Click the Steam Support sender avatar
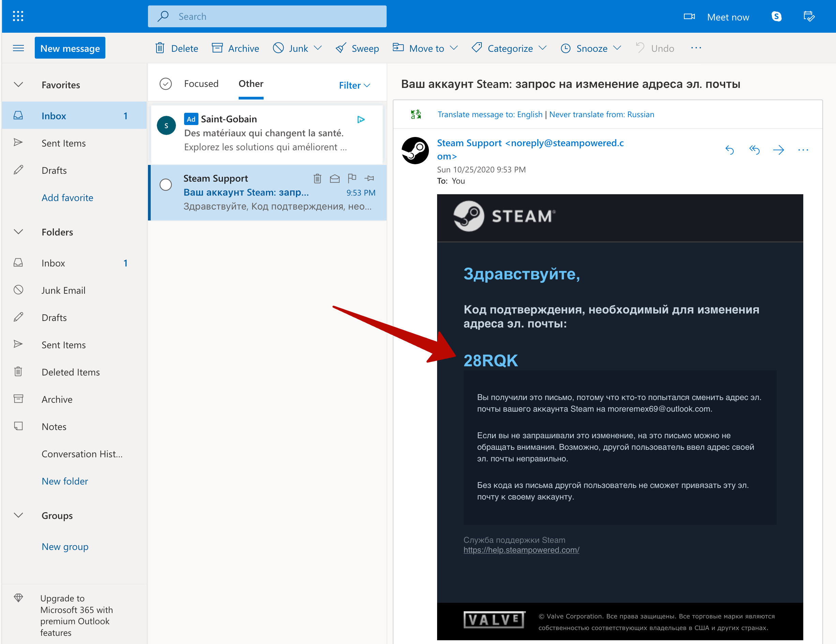This screenshot has height=644, width=836. click(415, 150)
